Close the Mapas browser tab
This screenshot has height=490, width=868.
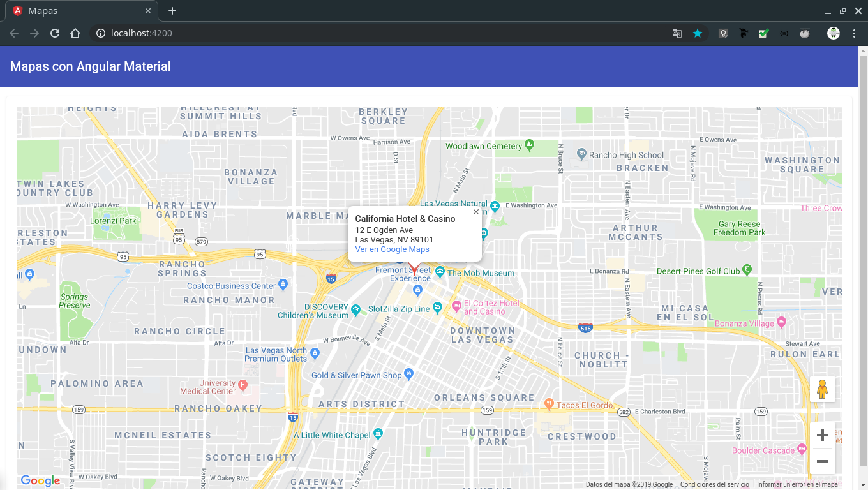(x=148, y=11)
